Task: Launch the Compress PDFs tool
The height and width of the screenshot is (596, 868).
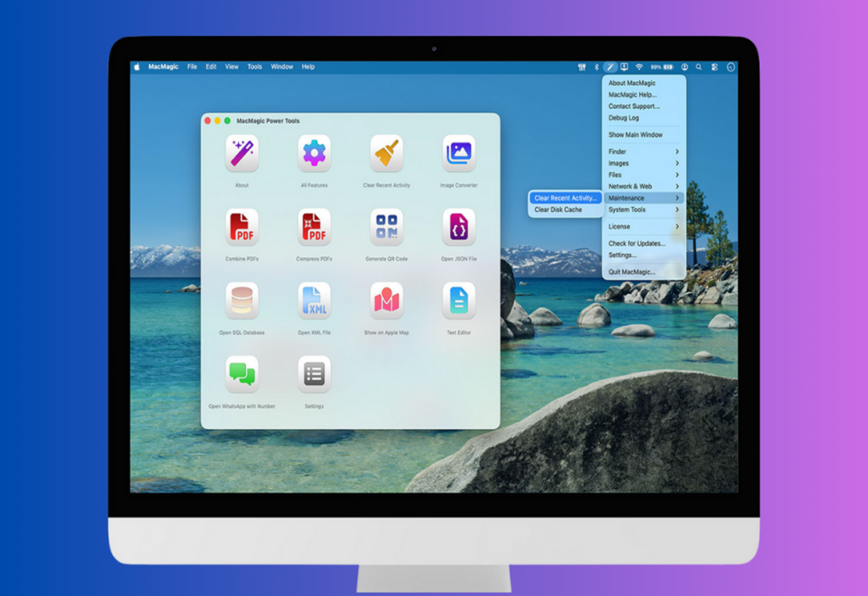Action: pyautogui.click(x=314, y=227)
